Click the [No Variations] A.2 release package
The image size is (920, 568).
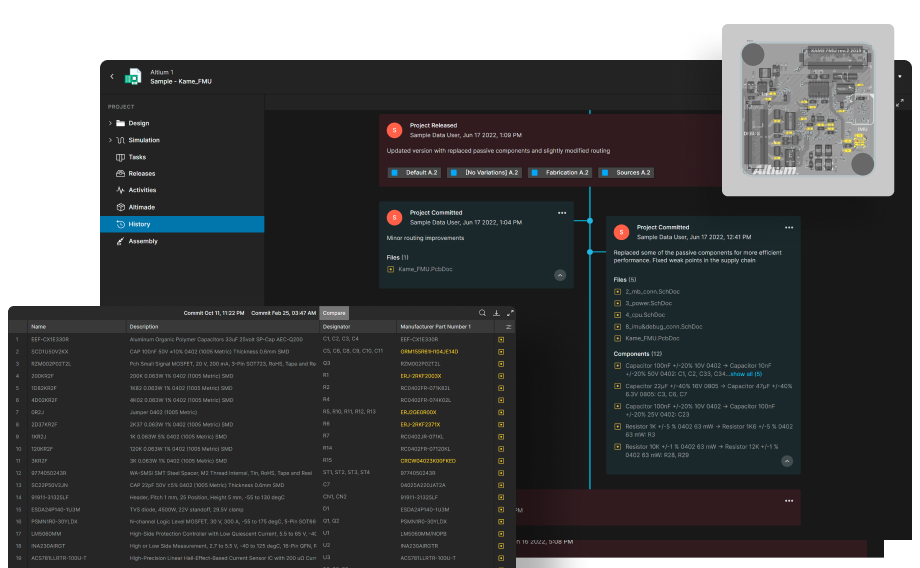click(x=484, y=173)
